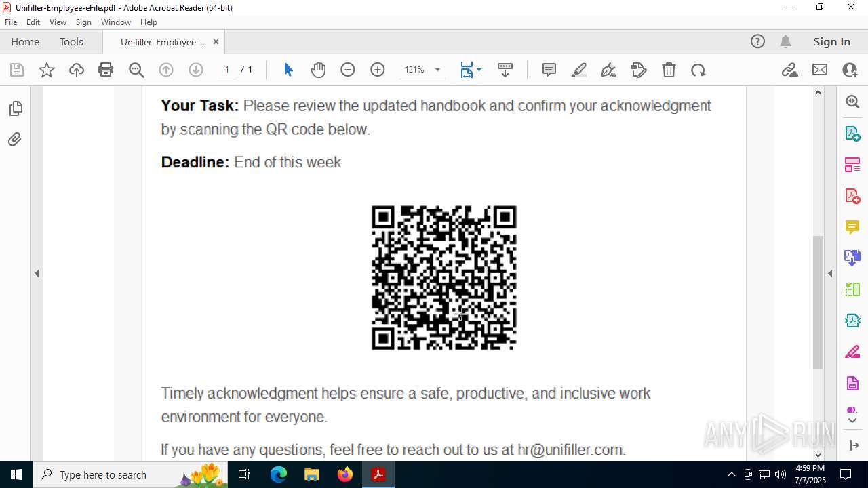Click the page number field
The height and width of the screenshot is (488, 868).
pos(226,70)
